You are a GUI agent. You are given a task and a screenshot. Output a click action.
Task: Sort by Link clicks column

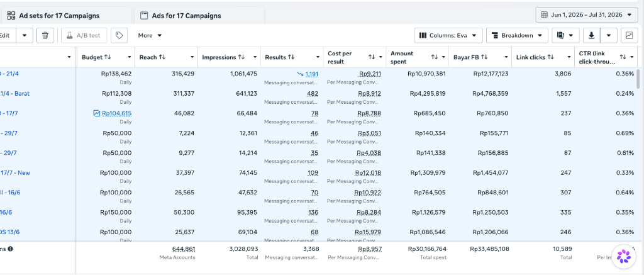click(x=550, y=57)
